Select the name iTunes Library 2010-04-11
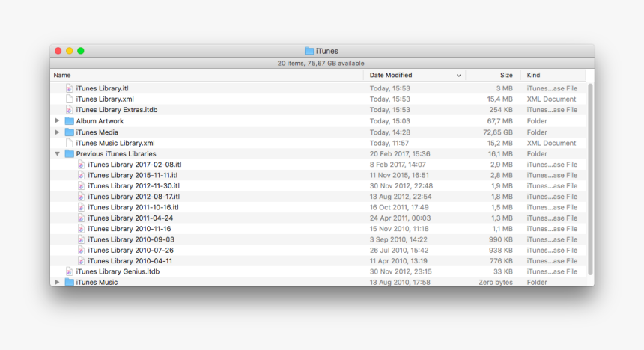The image size is (644, 350). [130, 260]
